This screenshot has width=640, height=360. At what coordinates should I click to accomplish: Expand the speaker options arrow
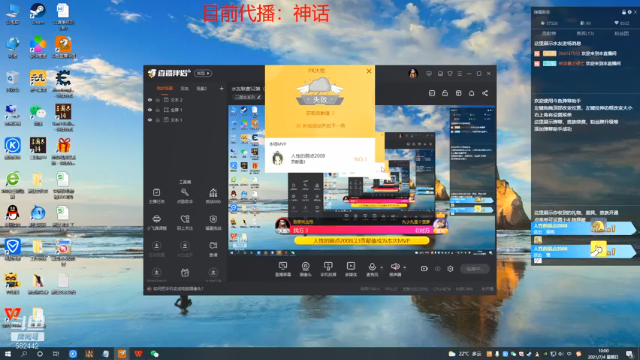tap(404, 268)
